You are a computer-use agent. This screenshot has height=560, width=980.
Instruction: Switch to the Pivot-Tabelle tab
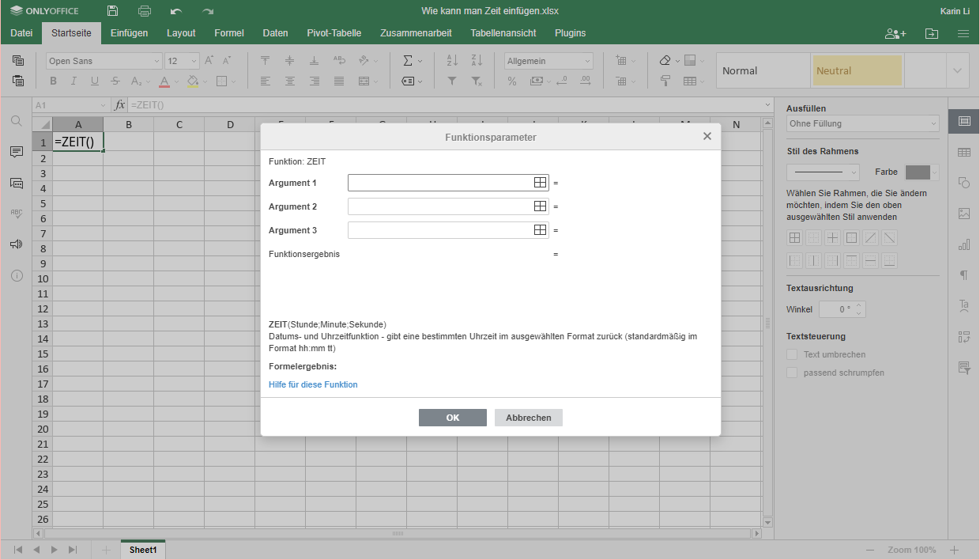point(334,33)
